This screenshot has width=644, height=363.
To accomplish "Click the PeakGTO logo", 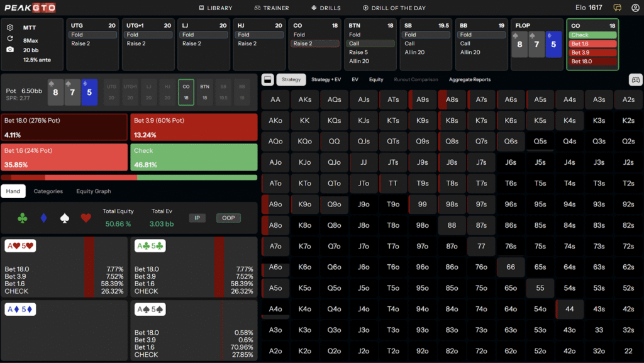I will click(x=30, y=8).
